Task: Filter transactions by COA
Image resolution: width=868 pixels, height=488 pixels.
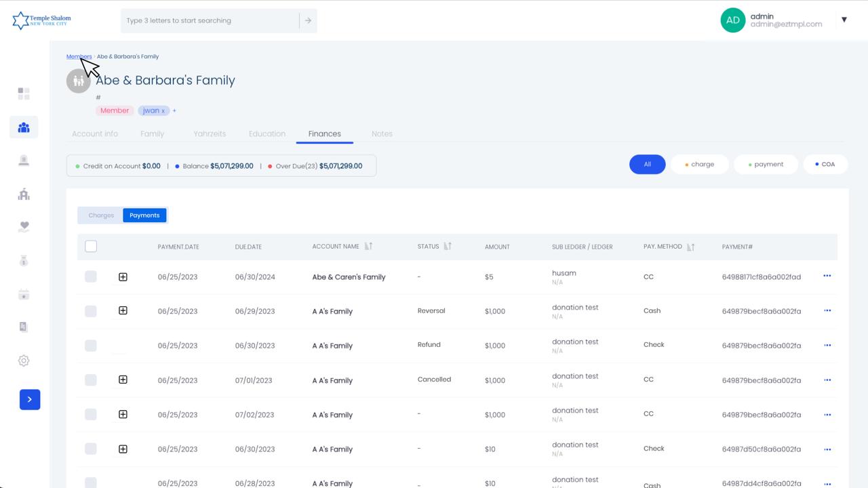Action: coord(825,164)
